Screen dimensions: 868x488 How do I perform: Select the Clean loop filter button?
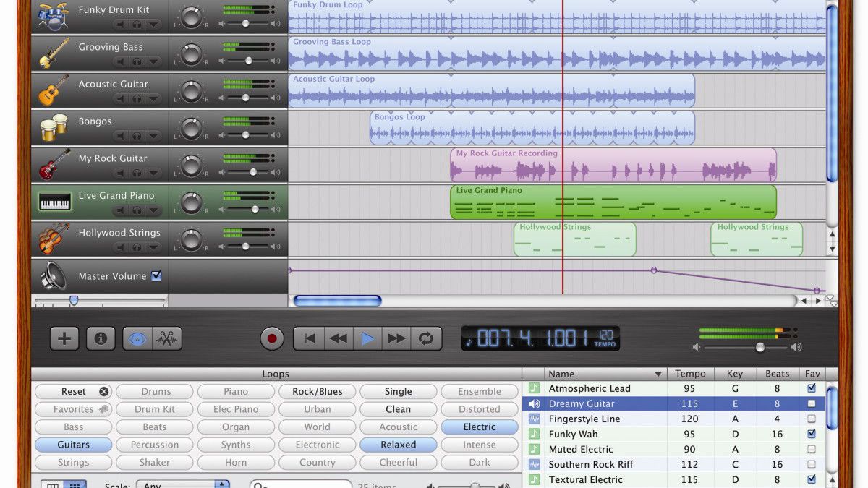point(398,409)
